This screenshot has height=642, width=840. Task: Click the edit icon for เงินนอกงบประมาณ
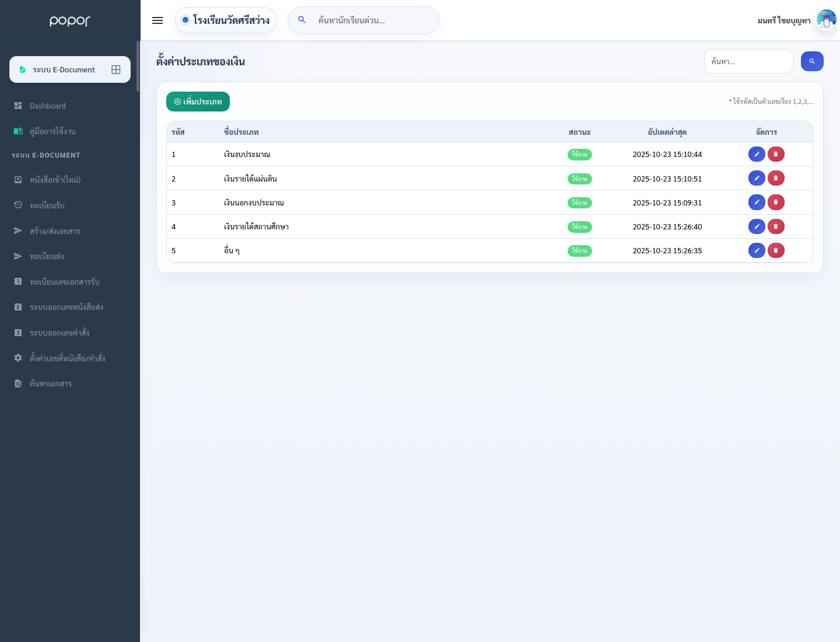[x=757, y=203]
